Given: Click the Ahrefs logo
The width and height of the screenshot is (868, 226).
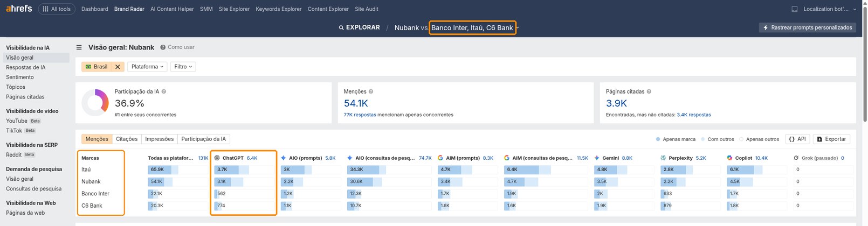Looking at the screenshot, I should pyautogui.click(x=19, y=9).
